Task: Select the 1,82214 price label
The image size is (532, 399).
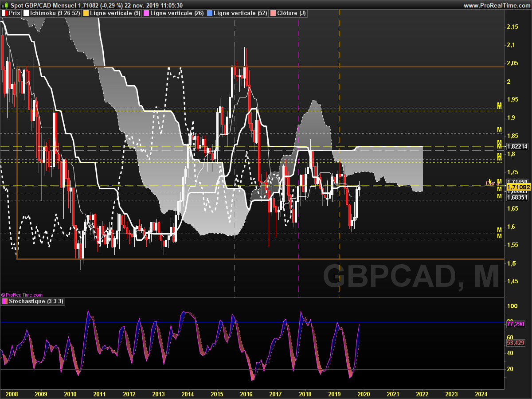Action: 517,146
